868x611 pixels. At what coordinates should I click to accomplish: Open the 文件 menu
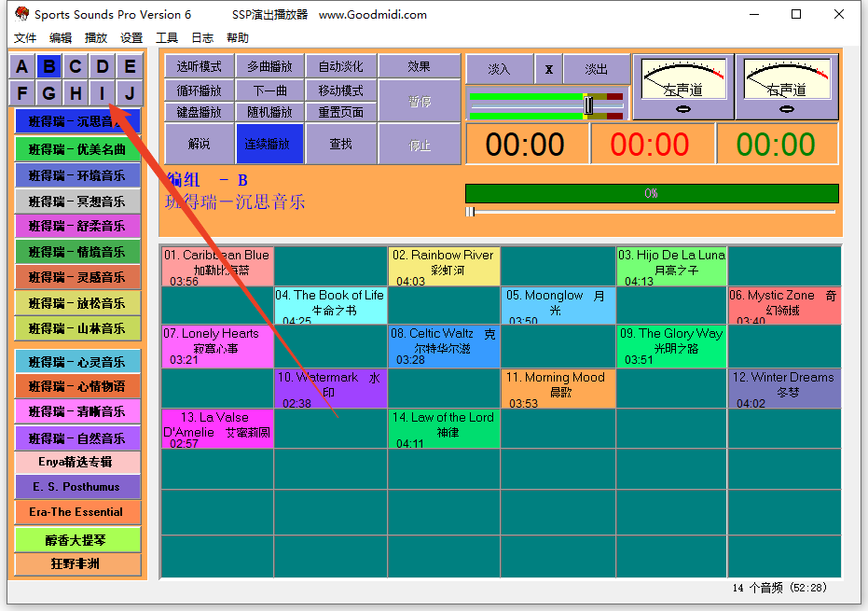(x=25, y=38)
